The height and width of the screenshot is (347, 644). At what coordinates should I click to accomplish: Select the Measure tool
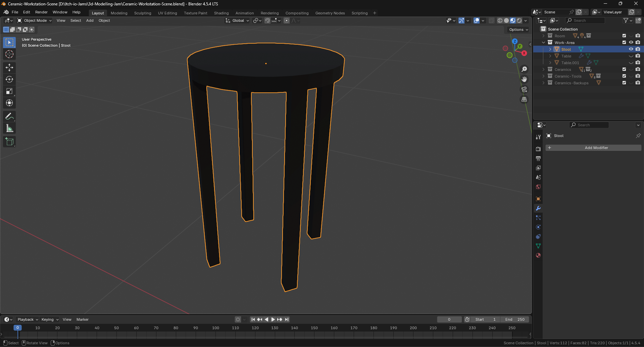tap(9, 128)
